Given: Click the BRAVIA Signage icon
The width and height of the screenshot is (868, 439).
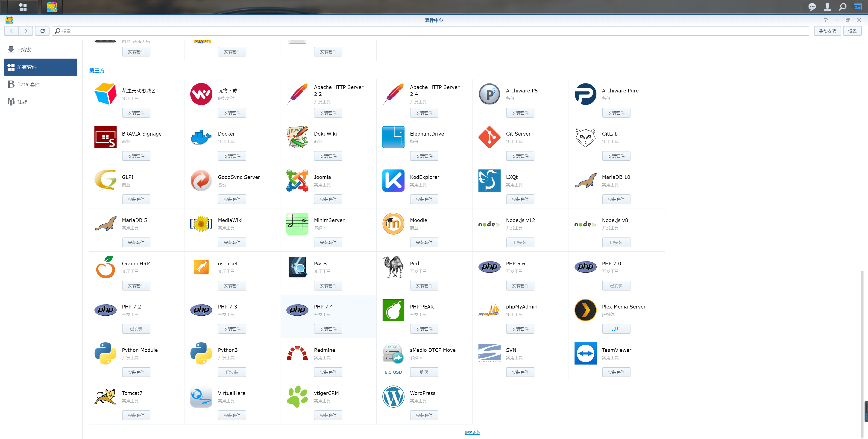Looking at the screenshot, I should (106, 137).
